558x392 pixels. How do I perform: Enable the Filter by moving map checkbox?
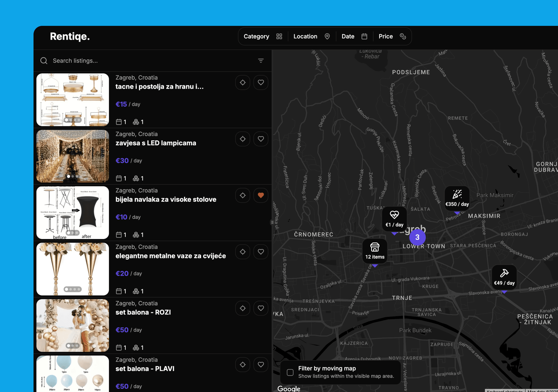pos(290,372)
